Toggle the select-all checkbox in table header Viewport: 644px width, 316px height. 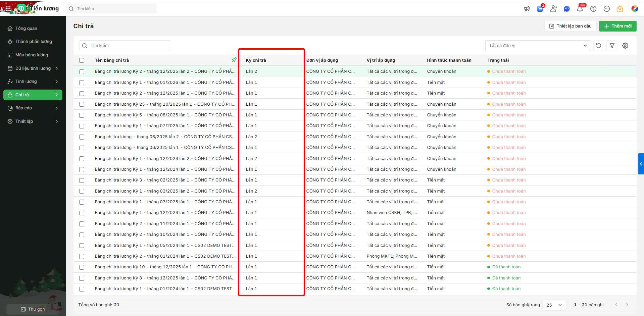click(x=82, y=60)
